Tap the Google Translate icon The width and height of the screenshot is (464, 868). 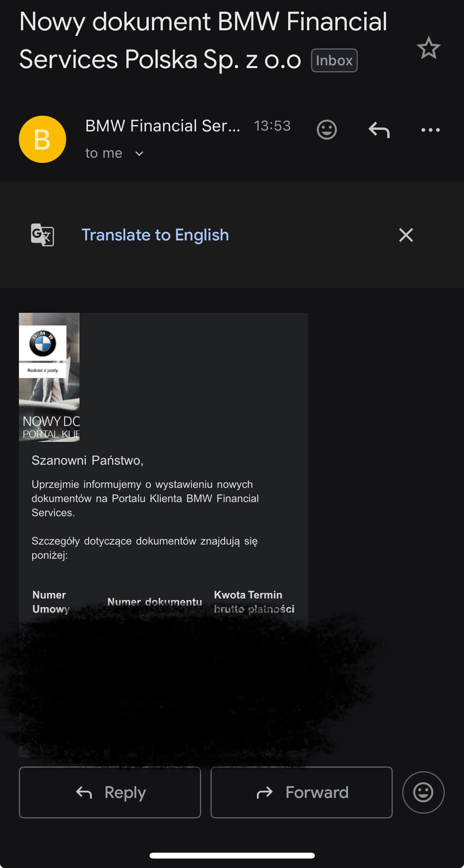pos(43,235)
